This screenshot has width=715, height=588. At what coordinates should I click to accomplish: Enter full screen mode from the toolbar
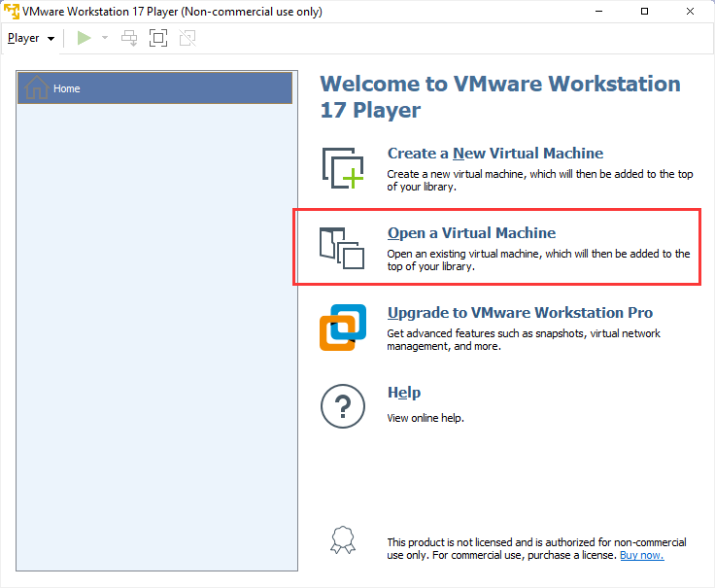click(158, 38)
